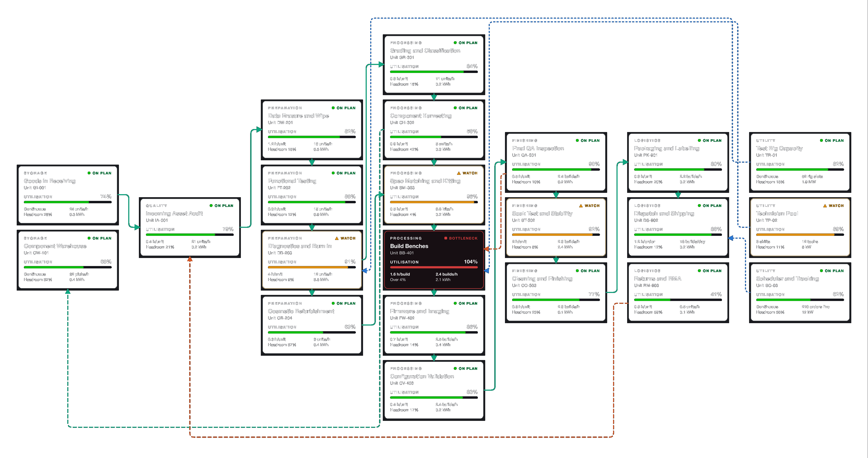Select the "Build Benches" card title
Image resolution: width=868 pixels, height=458 pixels.
click(409, 246)
